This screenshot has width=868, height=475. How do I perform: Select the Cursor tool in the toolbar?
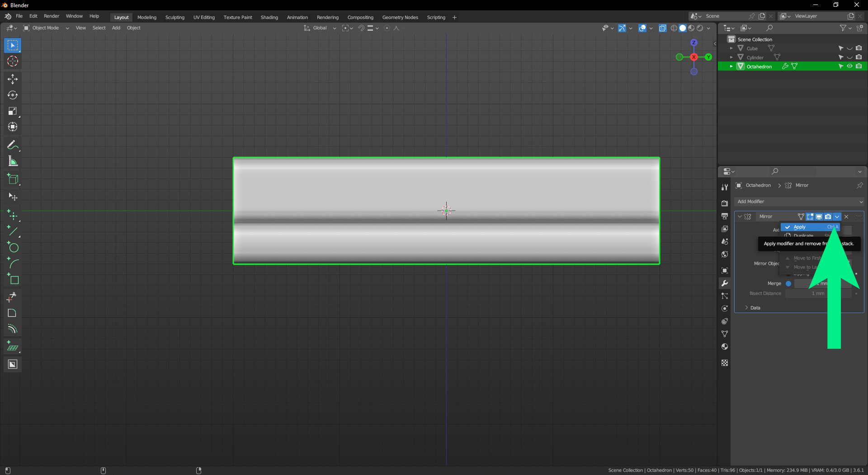(x=13, y=62)
